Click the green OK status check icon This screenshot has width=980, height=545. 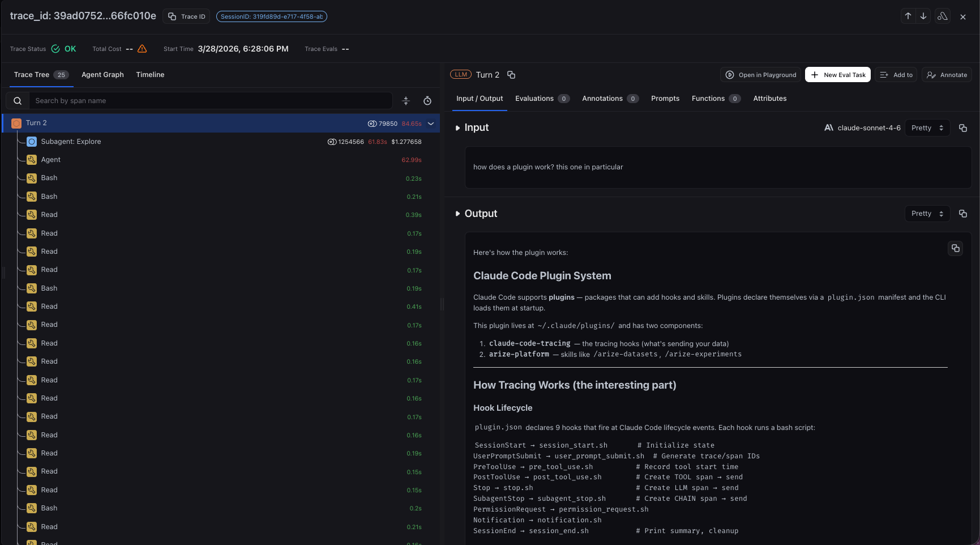click(55, 49)
